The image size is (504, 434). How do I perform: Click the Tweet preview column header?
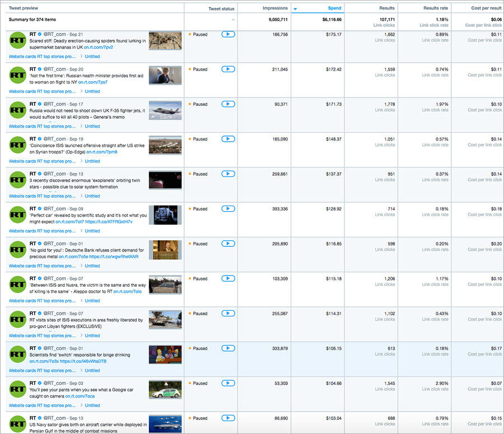pos(24,8)
